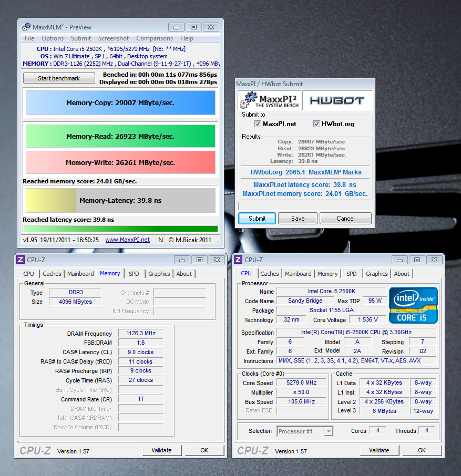Click the green Memory-Read result bar
The height and width of the screenshot is (476, 461).
(120, 136)
